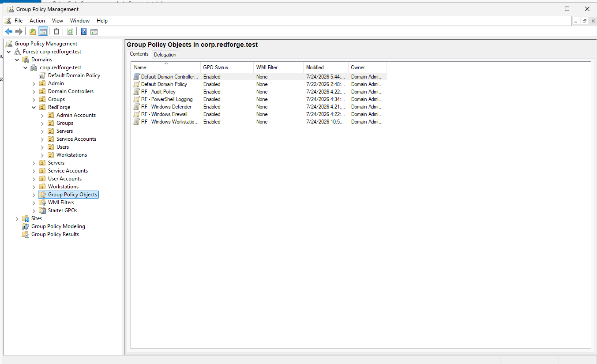Screen dimensions: 597x364
Task: Expand the Admin OU
Action: tap(34, 83)
